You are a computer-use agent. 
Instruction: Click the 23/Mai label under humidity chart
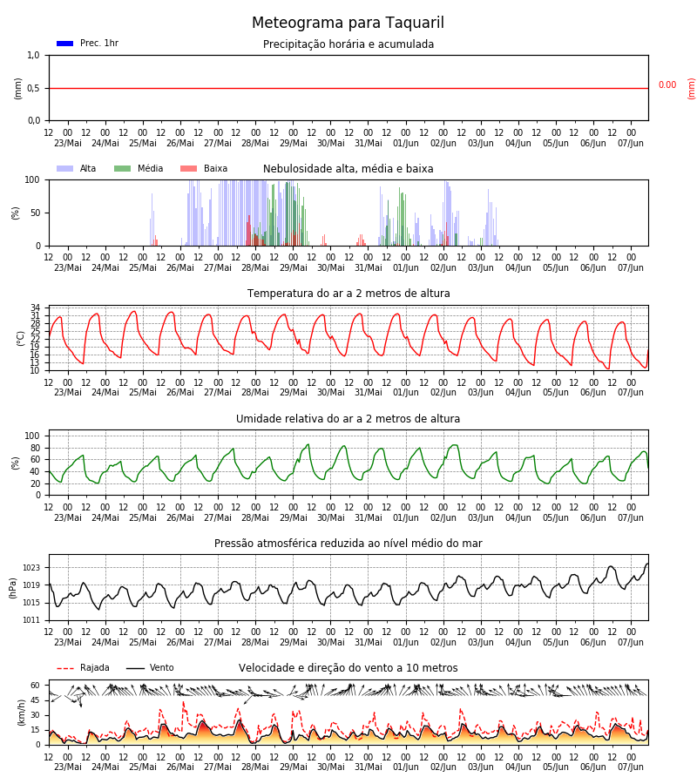coord(67,517)
